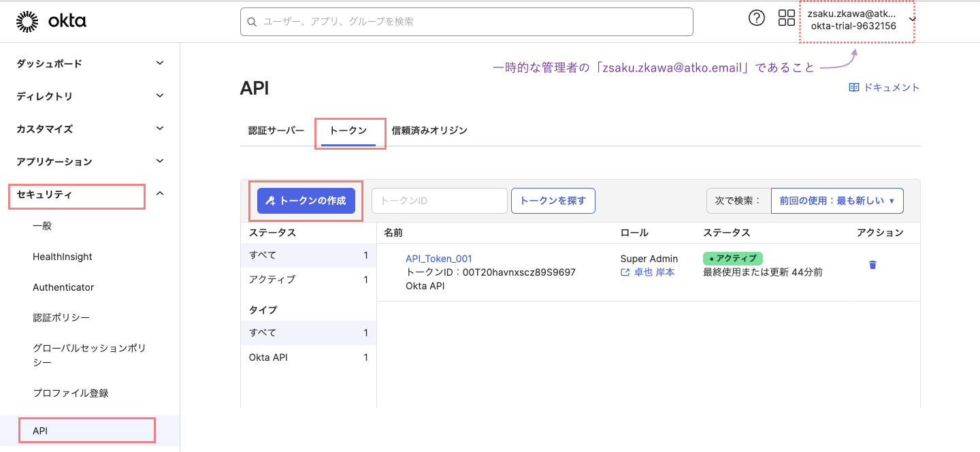The image size is (980, 452).
Task: Open the 前回の使用：最も新しい sort dropdown
Action: click(x=837, y=200)
